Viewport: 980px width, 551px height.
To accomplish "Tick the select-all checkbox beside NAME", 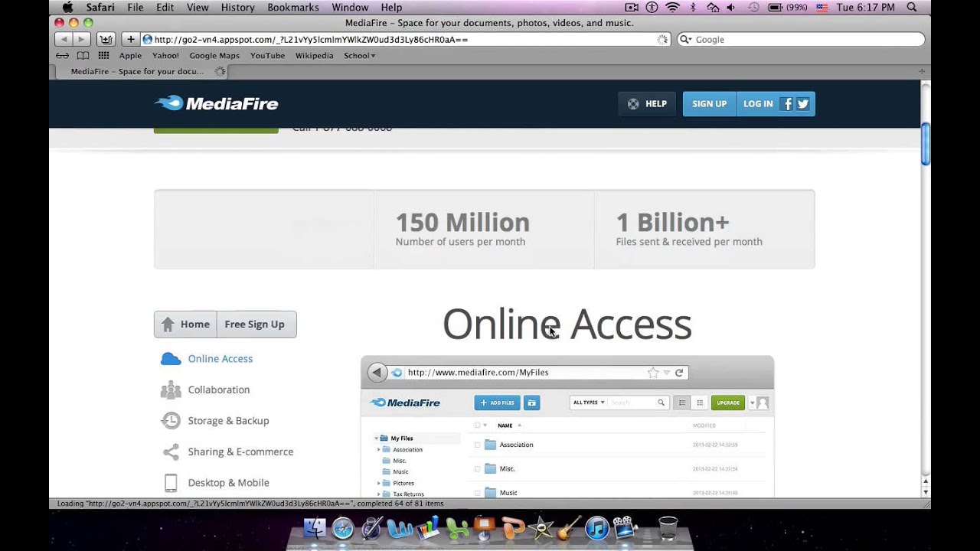I will coord(477,425).
